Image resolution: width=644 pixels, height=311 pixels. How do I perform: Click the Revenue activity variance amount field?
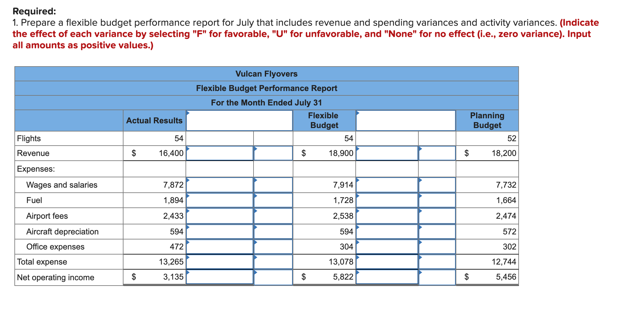[387, 153]
